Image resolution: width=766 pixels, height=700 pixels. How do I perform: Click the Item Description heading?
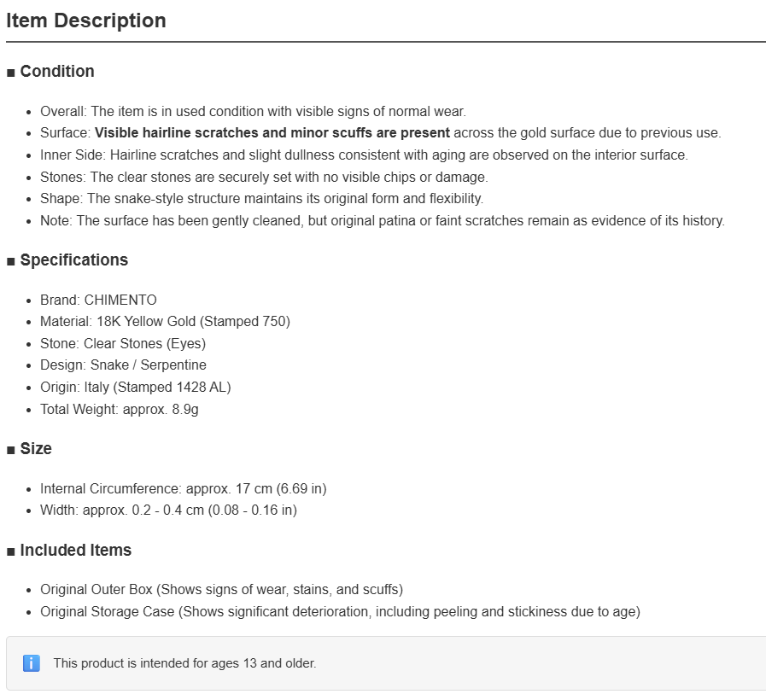pos(86,20)
